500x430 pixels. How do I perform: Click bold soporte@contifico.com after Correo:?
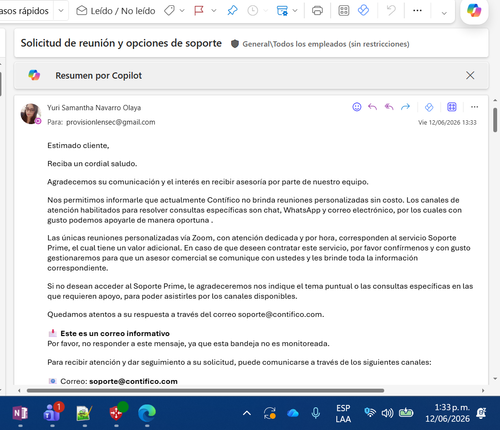pos(133,381)
